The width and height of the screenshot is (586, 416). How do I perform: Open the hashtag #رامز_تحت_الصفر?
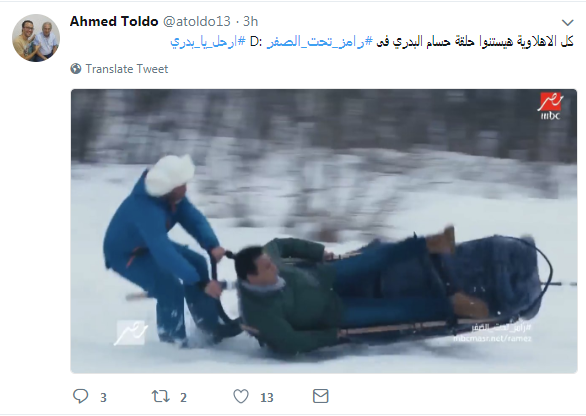pos(320,41)
